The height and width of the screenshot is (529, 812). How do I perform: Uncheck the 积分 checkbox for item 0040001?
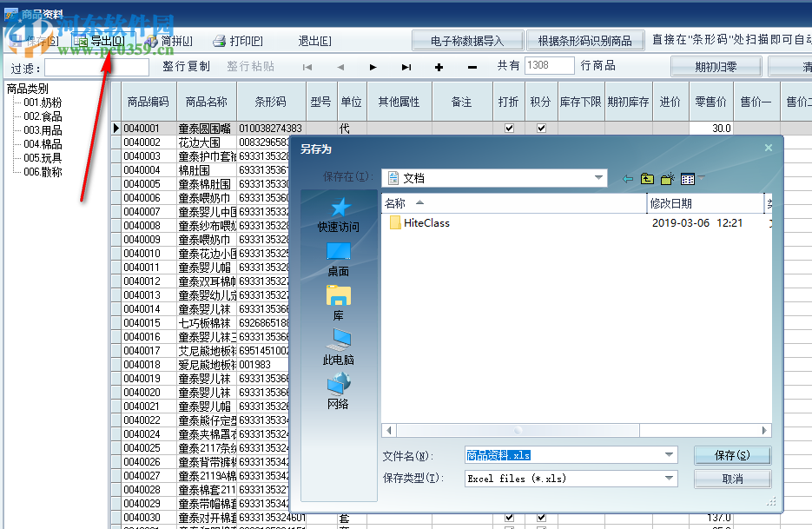[x=543, y=128]
